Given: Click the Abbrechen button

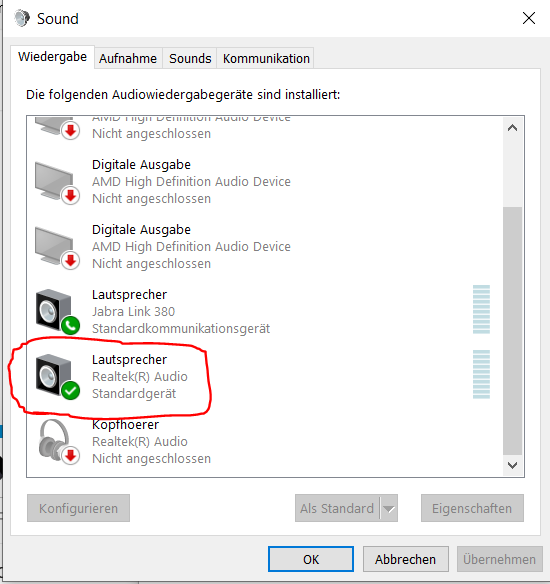Looking at the screenshot, I should [x=405, y=559].
